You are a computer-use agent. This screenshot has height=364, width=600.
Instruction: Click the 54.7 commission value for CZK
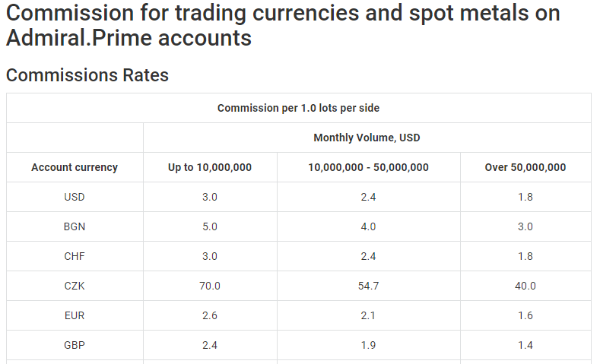click(x=369, y=286)
